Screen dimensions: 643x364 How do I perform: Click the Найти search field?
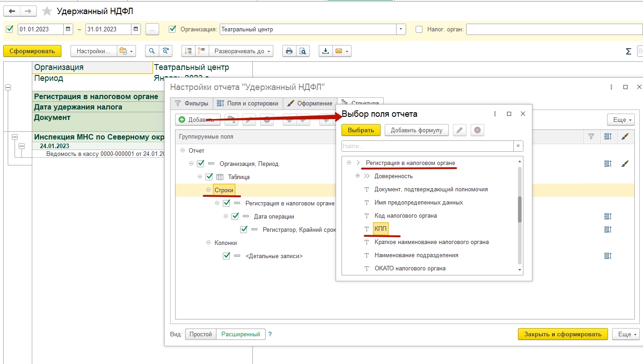(x=427, y=146)
